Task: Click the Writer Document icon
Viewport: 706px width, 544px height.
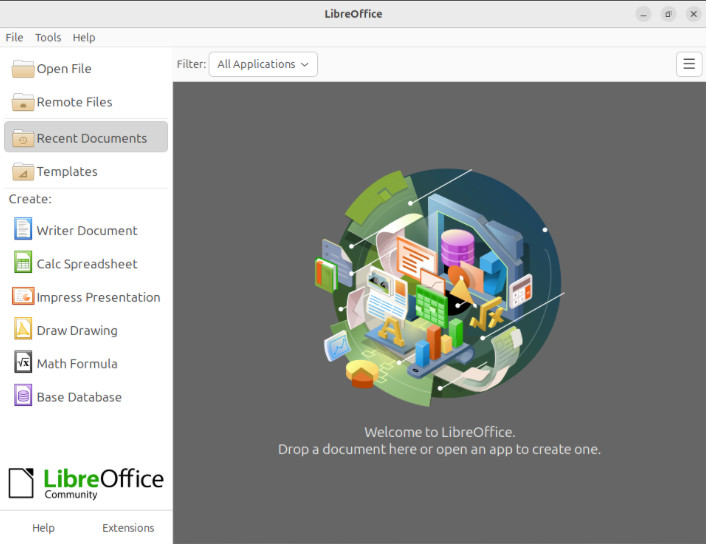Action: [23, 228]
